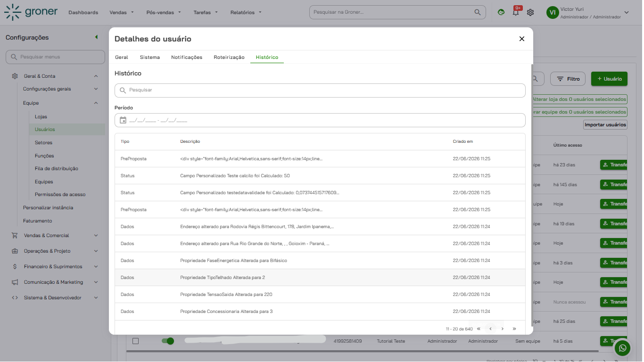Switch to the Sistema tab

[x=150, y=57]
